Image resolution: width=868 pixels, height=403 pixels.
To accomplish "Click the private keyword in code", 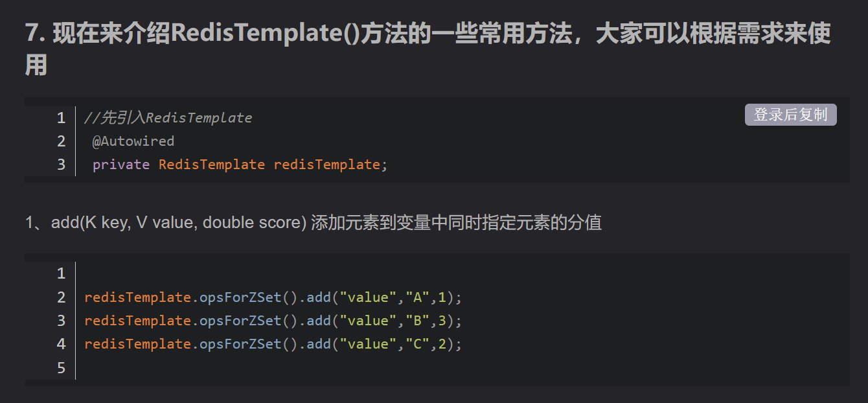I will (x=121, y=165).
